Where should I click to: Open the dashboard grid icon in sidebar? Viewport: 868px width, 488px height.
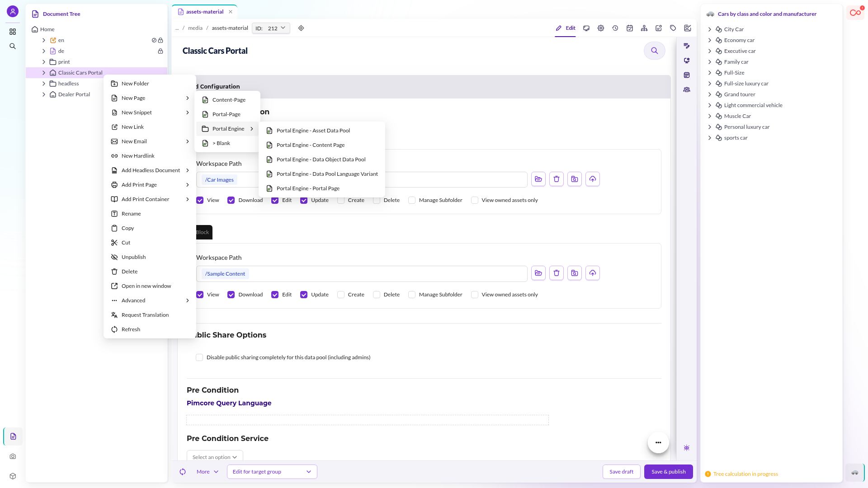pyautogui.click(x=13, y=32)
